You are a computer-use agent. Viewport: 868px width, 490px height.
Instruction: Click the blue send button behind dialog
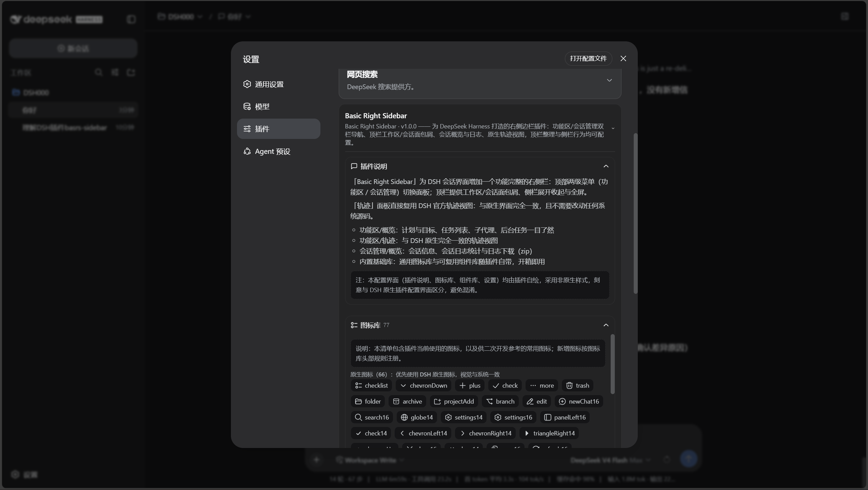coord(689,459)
